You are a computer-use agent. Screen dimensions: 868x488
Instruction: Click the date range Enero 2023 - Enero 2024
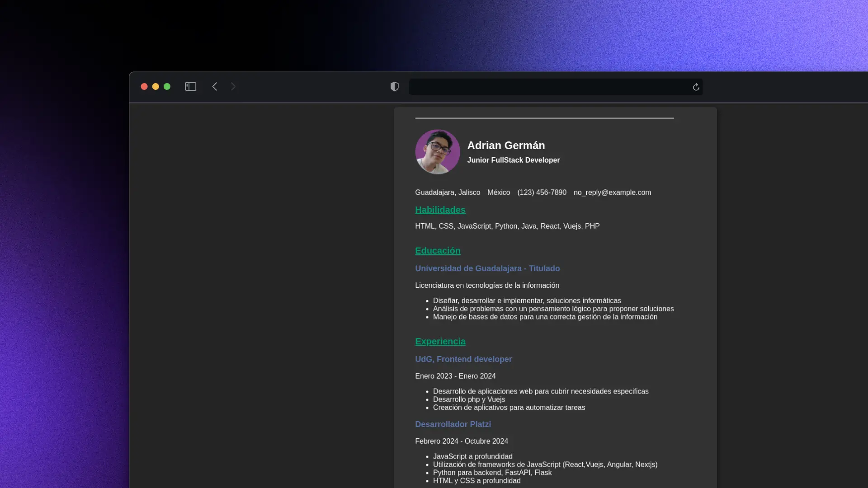(455, 376)
